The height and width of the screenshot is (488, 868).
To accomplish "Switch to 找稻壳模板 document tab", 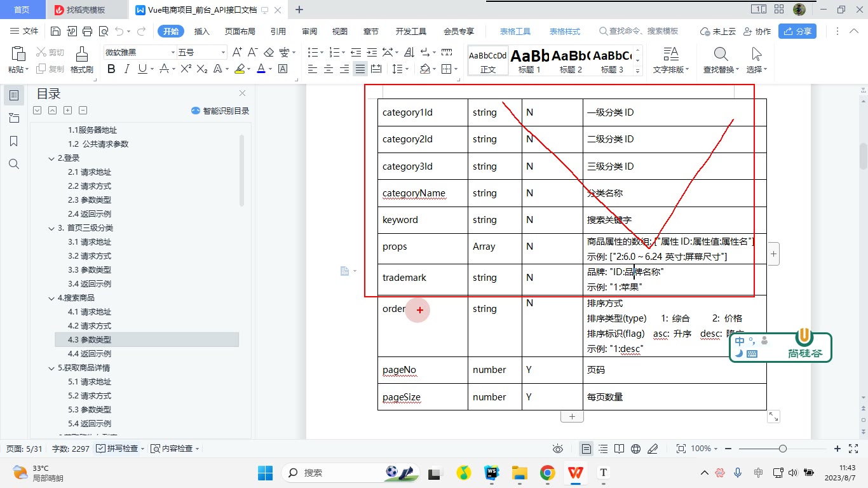I will point(87,10).
